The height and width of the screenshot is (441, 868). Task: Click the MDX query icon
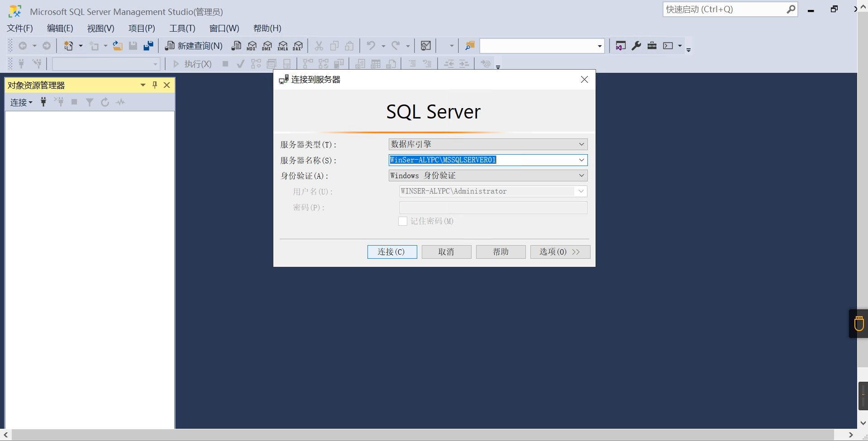(x=252, y=46)
